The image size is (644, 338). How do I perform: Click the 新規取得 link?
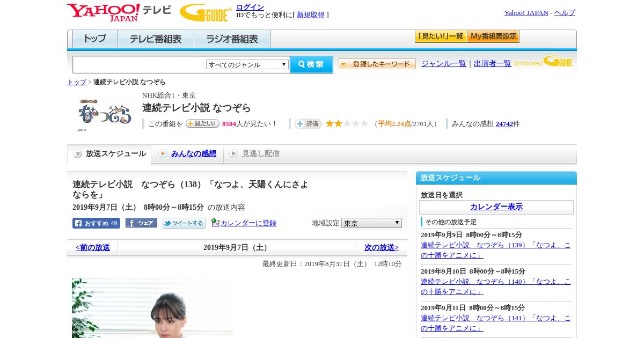(x=311, y=14)
